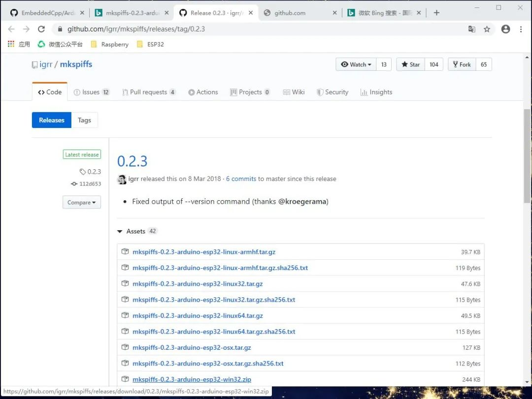Viewport: 532px width, 399px height.
Task: Open the mkspiffs repository link
Action: pos(76,64)
